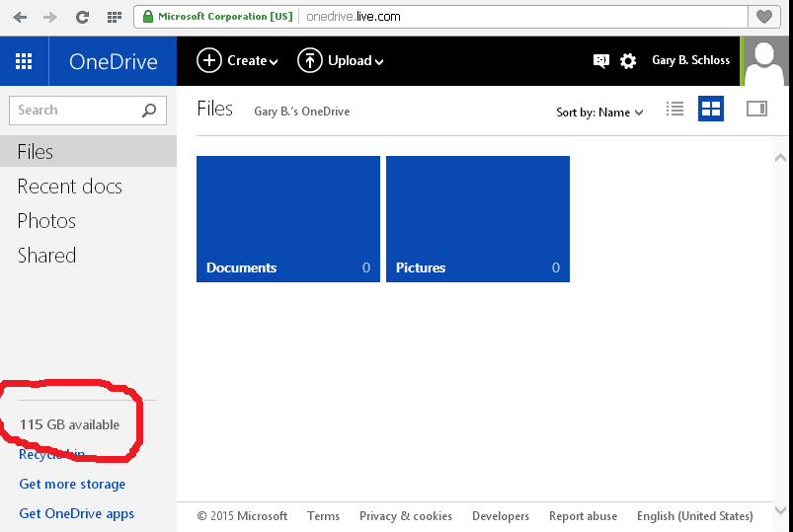Viewport: 793px width, 532px height.
Task: Open the messaging chat icon
Action: tap(600, 60)
